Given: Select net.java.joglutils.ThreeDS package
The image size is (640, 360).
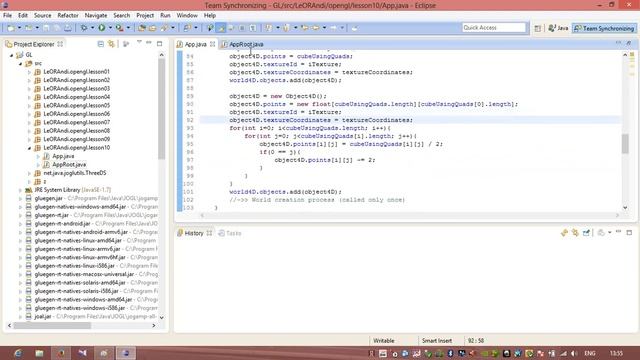Looking at the screenshot, I should [75, 173].
